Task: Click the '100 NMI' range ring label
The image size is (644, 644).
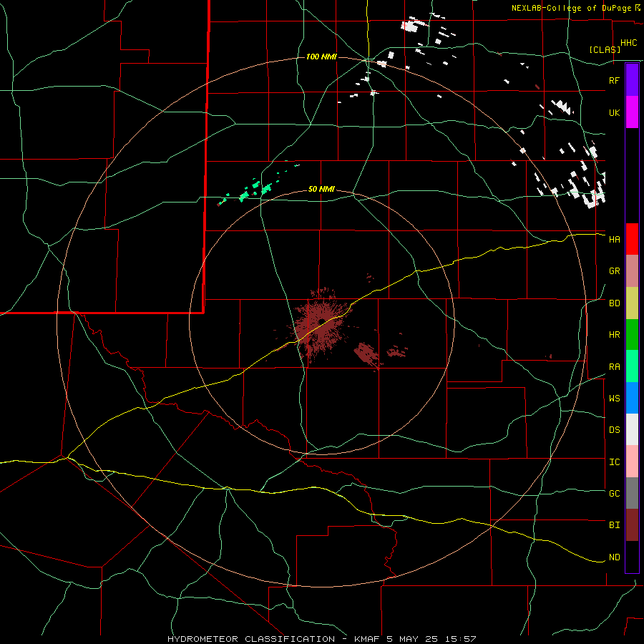Action: click(321, 57)
